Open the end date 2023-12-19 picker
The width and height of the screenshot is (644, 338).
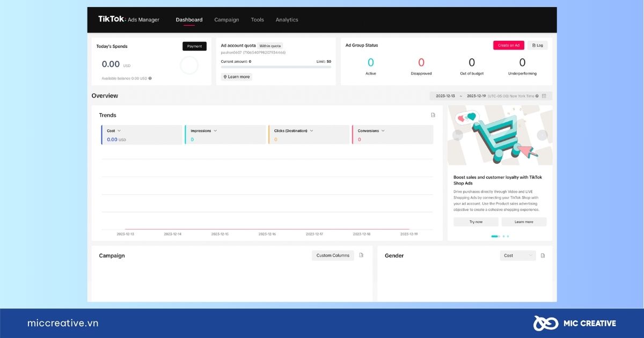pyautogui.click(x=477, y=96)
